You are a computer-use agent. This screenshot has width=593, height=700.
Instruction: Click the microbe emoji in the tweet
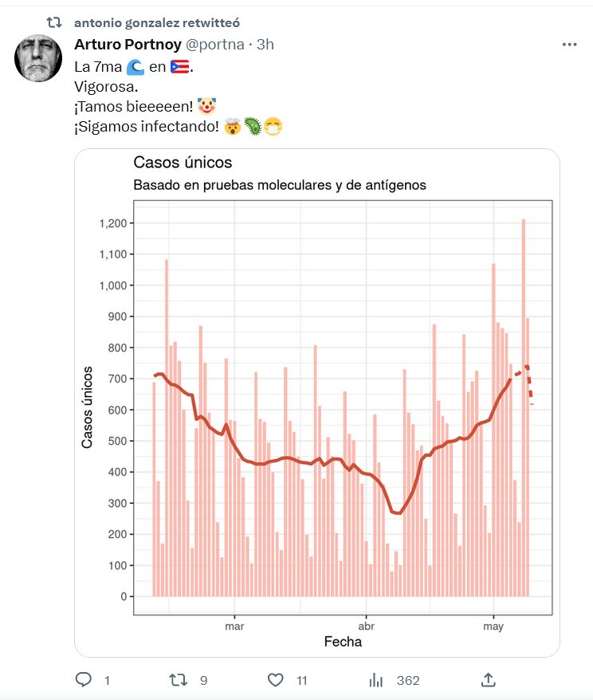click(x=253, y=126)
